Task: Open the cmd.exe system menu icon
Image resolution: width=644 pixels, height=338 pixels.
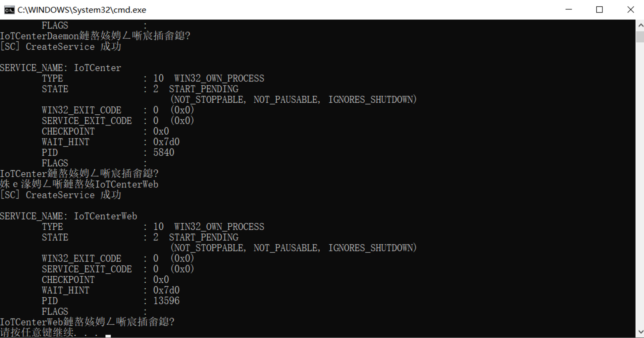Action: tap(9, 10)
